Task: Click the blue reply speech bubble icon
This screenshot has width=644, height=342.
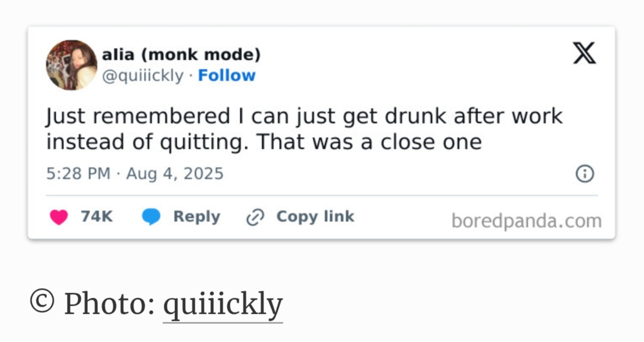Action: point(151,217)
